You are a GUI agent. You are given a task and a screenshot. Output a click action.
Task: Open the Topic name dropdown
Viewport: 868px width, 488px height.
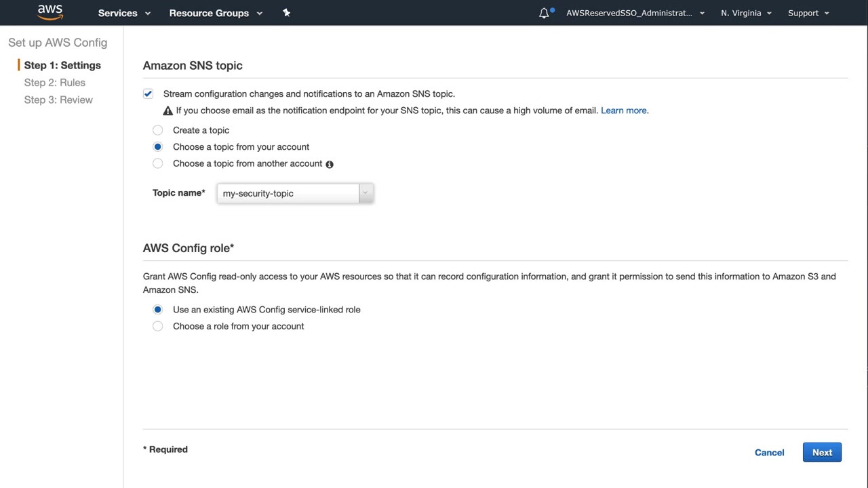click(295, 193)
